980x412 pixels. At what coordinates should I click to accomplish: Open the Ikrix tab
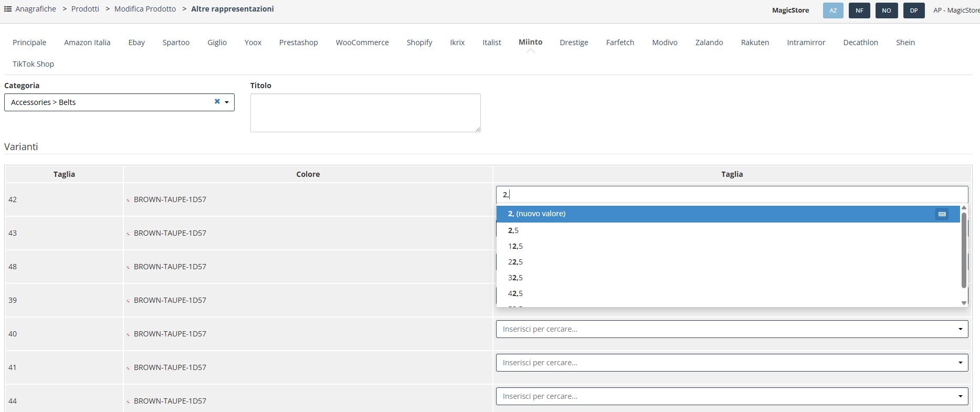click(457, 43)
